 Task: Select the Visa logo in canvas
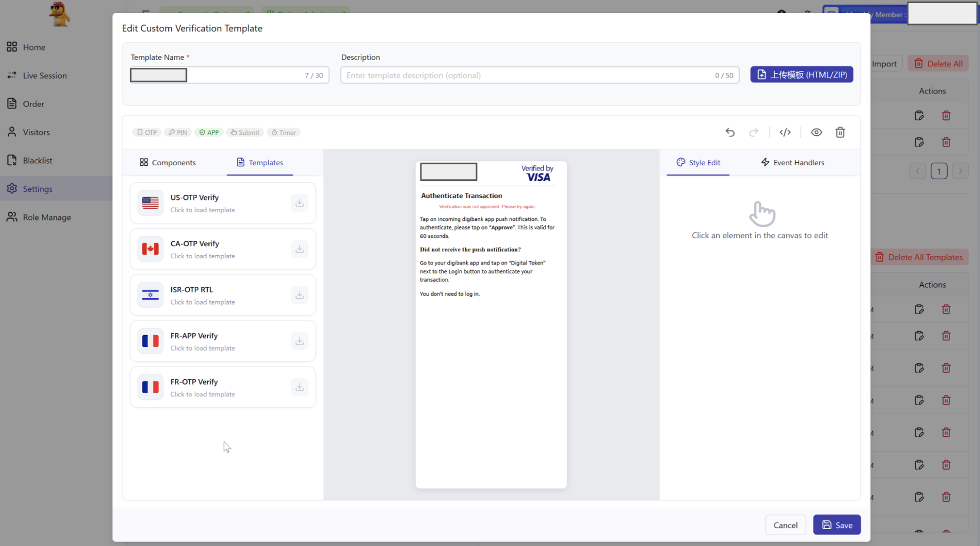click(x=537, y=173)
